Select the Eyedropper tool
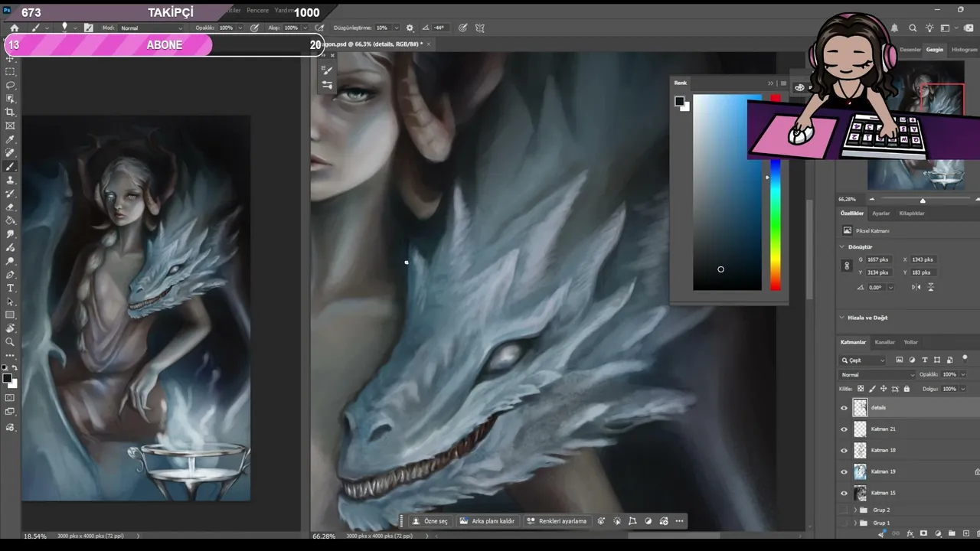This screenshot has height=551, width=980. click(x=10, y=140)
